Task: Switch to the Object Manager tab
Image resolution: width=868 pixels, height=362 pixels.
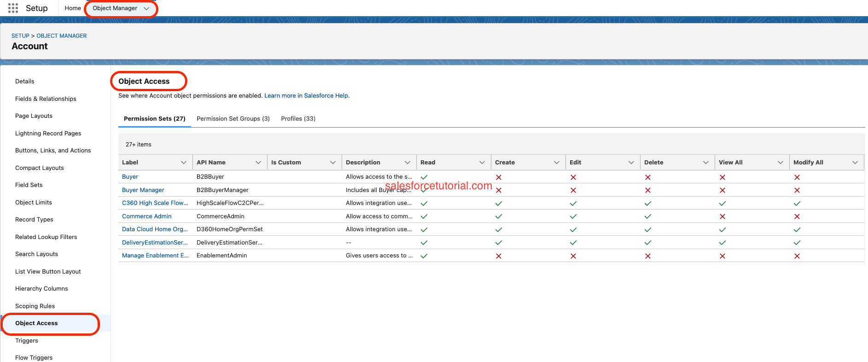Action: click(x=115, y=8)
